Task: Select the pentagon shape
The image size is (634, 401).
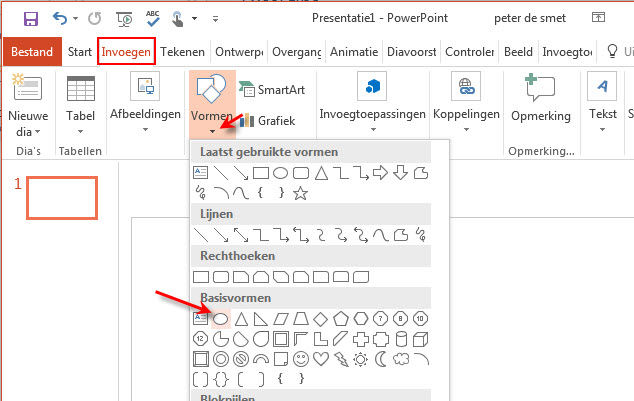Action: click(x=340, y=319)
